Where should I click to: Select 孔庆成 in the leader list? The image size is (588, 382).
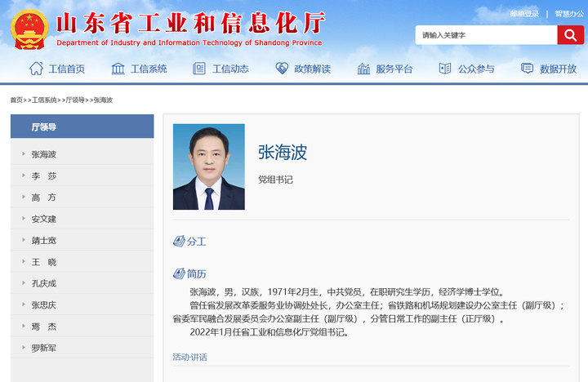[44, 283]
